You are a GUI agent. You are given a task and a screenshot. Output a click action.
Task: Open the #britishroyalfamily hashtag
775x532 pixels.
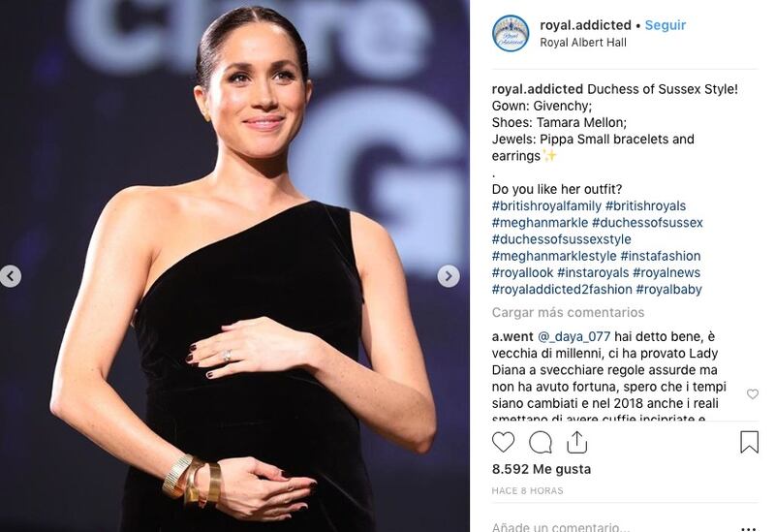(x=546, y=205)
